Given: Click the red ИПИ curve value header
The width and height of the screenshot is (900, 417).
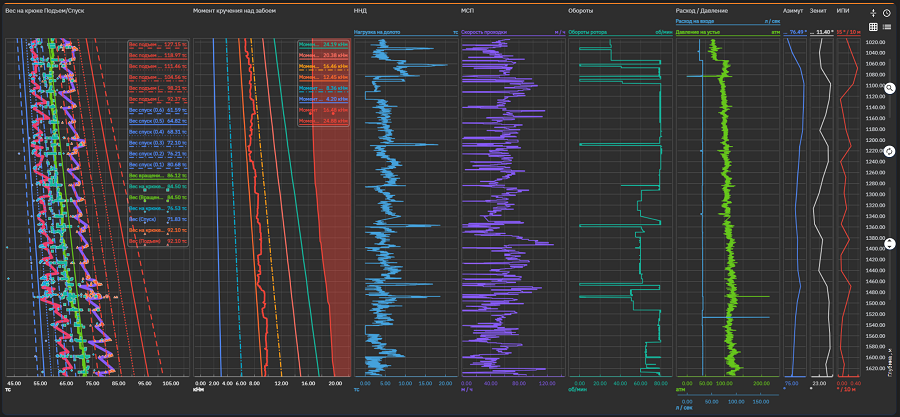Looking at the screenshot, I should [x=849, y=33].
